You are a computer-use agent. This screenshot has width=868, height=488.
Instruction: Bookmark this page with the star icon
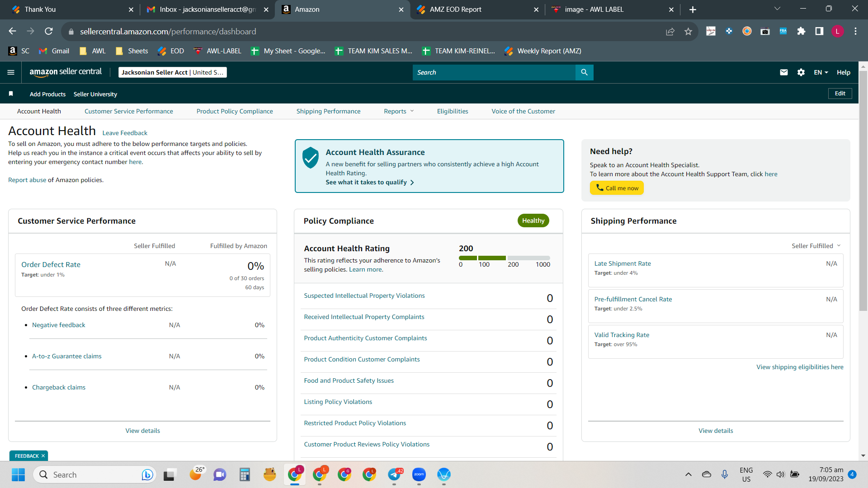pos(688,31)
